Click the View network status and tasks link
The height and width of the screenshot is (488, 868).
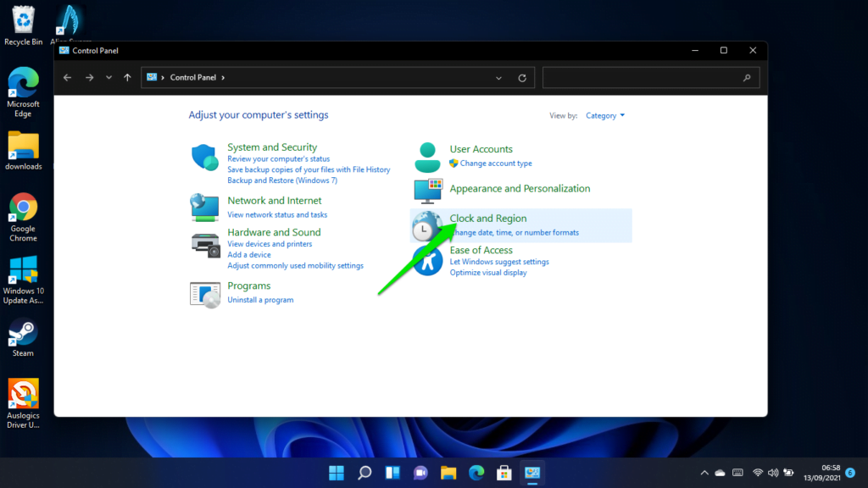[x=279, y=212]
